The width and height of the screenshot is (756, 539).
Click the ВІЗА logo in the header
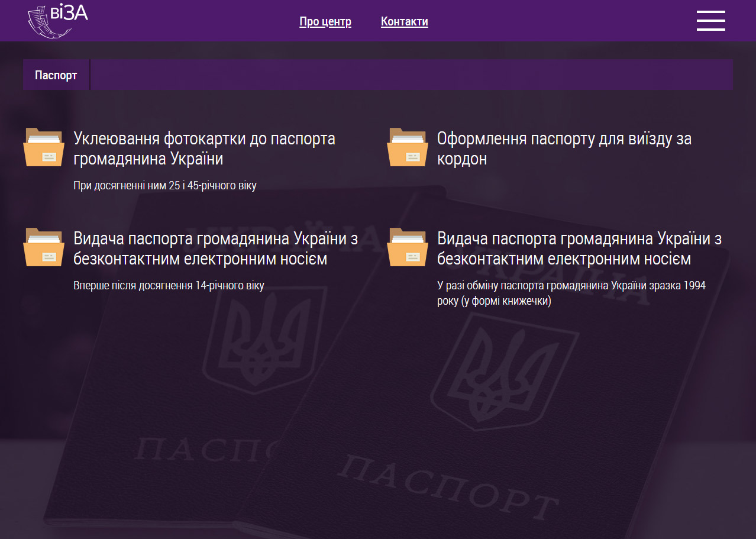[57, 21]
